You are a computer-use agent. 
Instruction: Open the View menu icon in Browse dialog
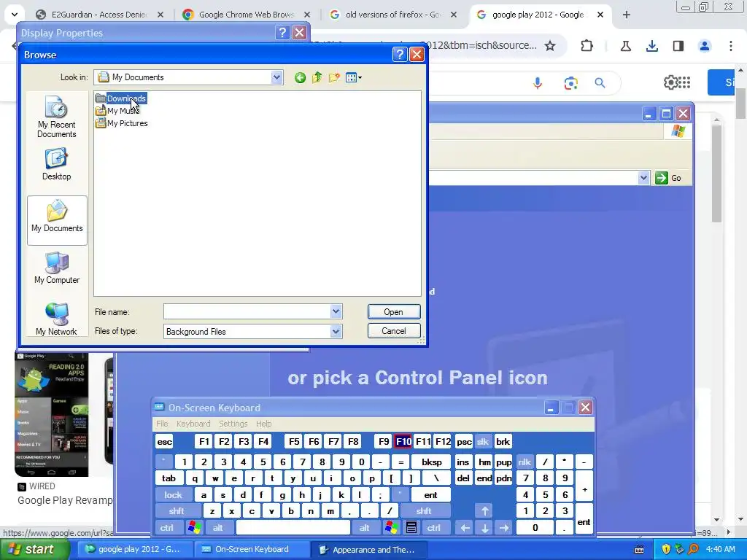(x=354, y=77)
